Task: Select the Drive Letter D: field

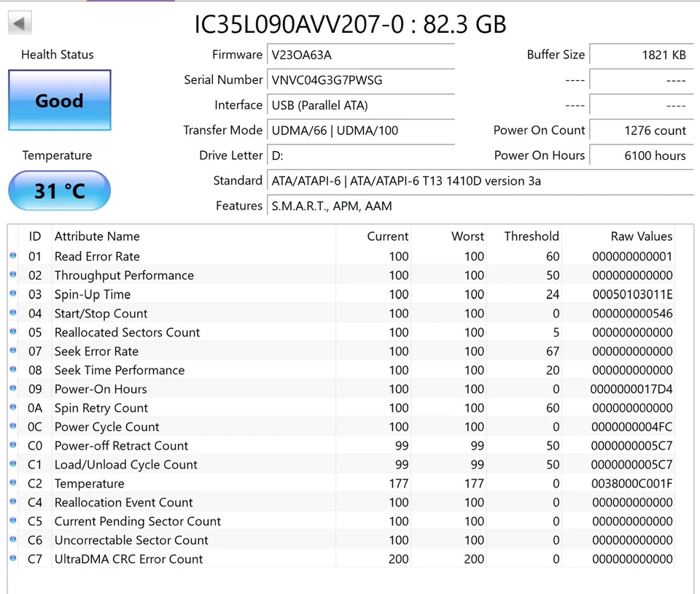Action: pos(361,155)
